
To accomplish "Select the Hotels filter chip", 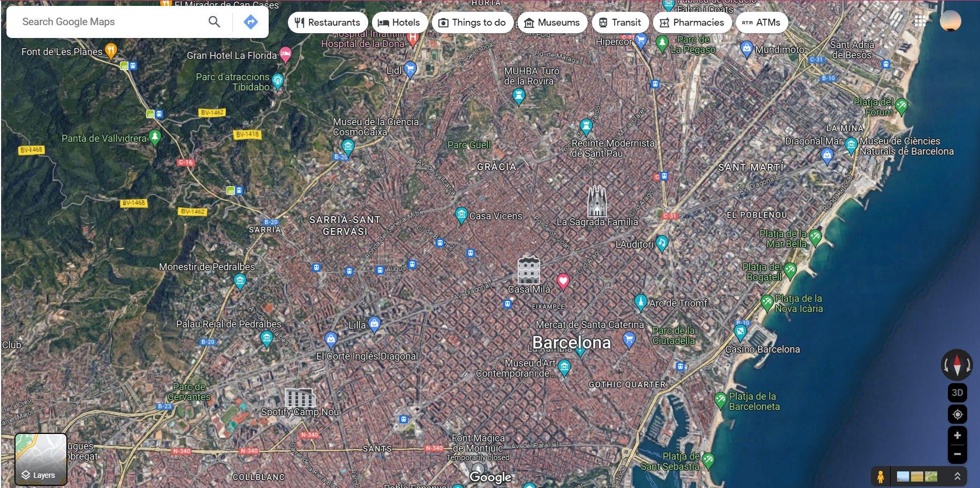I will [399, 22].
